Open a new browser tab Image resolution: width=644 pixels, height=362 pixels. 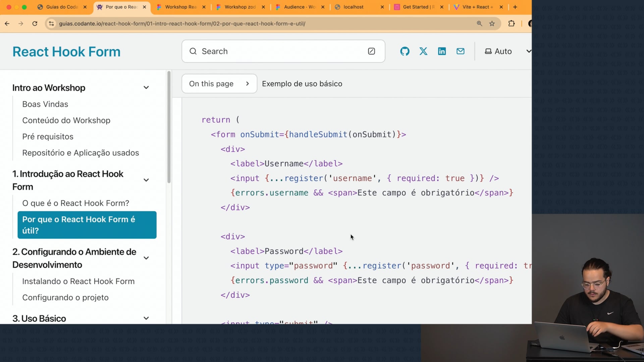(x=515, y=7)
